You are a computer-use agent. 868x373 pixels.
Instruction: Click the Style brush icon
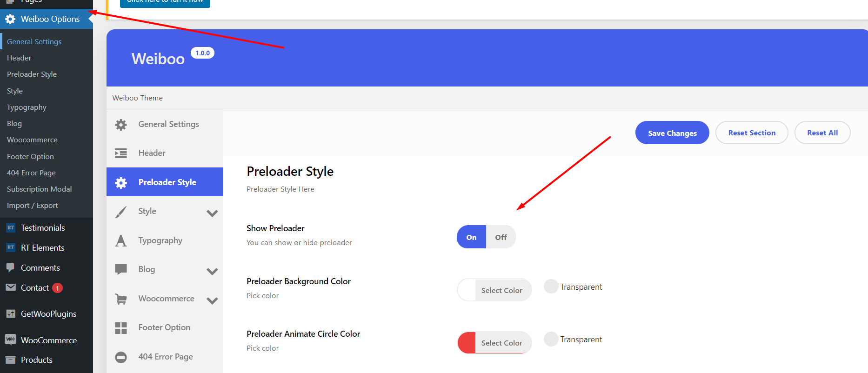(121, 212)
